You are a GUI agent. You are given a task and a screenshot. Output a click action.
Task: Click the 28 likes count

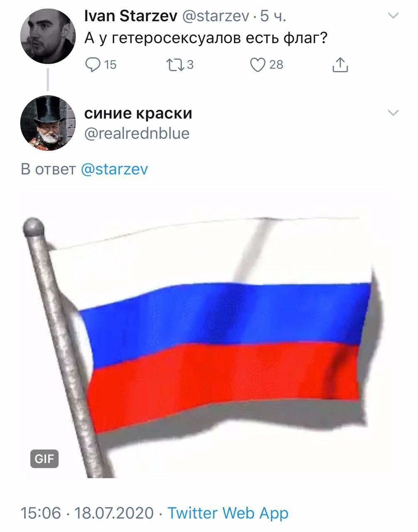tap(276, 65)
